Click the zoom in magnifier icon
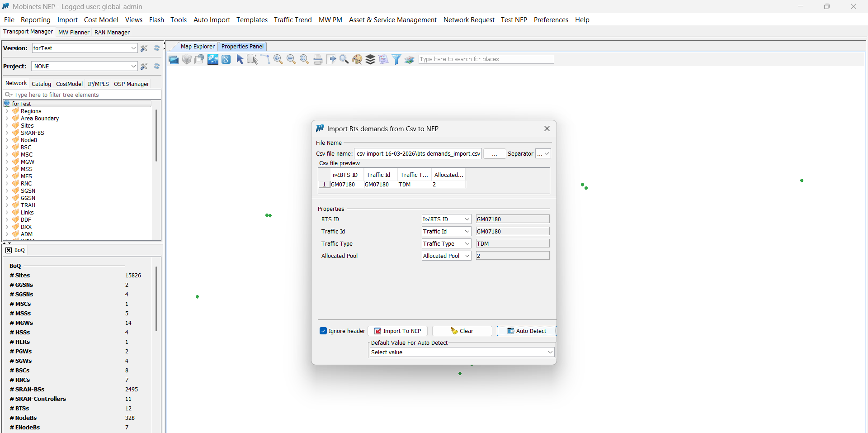Screen dimensions: 868x433 pyautogui.click(x=278, y=59)
